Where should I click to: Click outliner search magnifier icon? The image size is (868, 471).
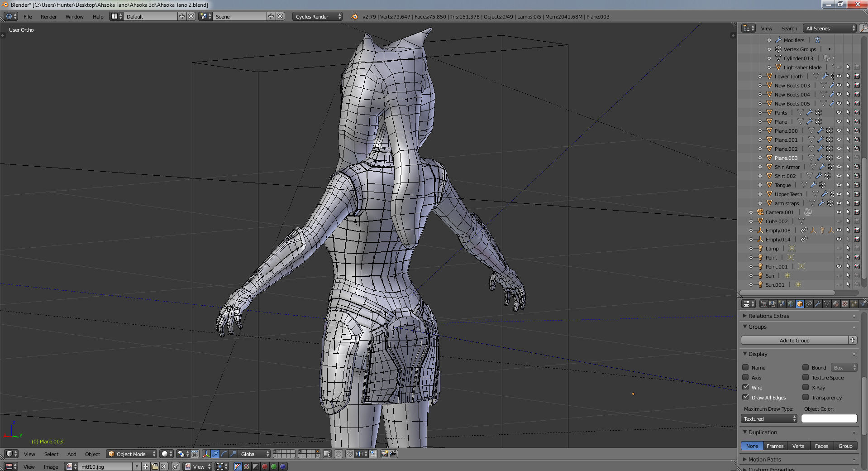pos(863,28)
